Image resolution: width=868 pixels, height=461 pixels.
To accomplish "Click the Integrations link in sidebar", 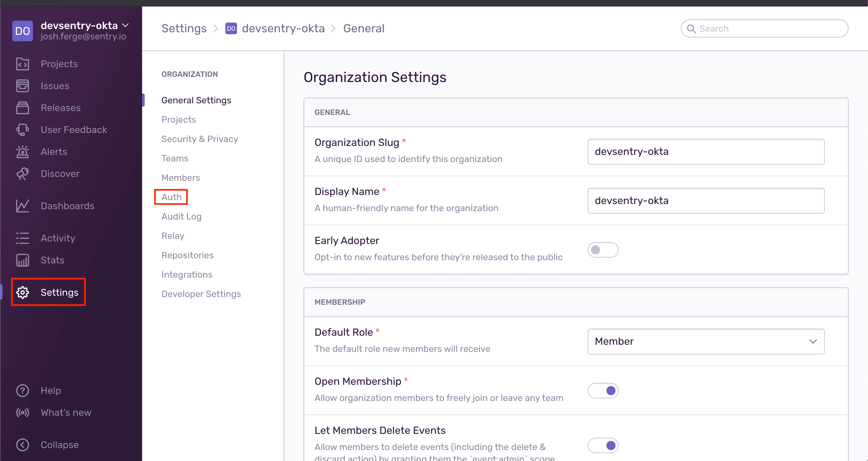I will point(187,274).
